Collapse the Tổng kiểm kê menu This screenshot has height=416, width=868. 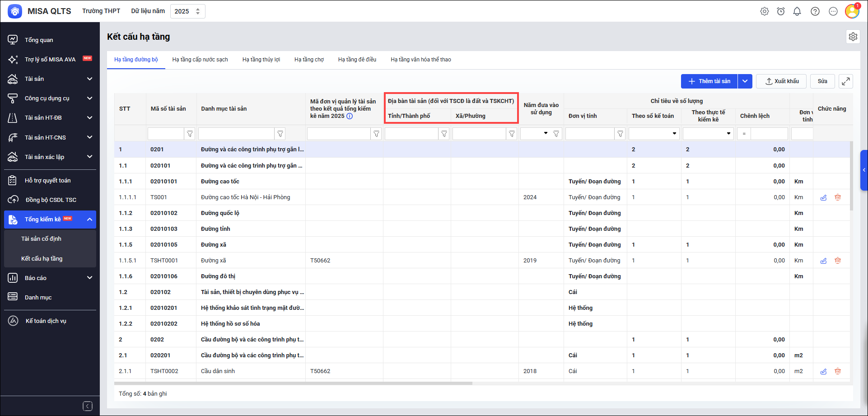tap(89, 220)
